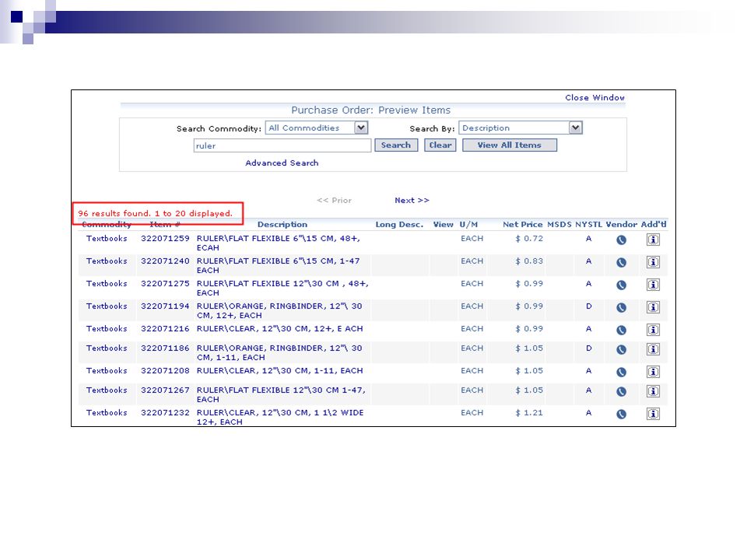Viewport: 747px width, 560px height.
Task: Click the View column header
Action: tap(443, 224)
